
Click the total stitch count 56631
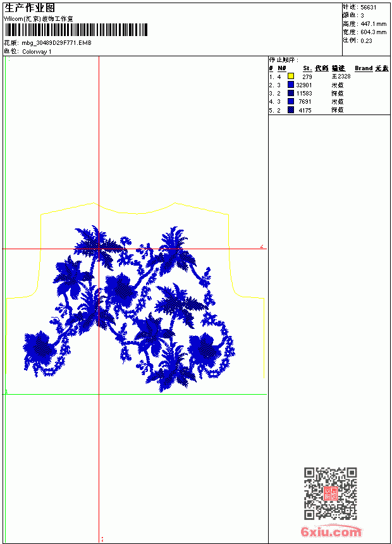(x=369, y=8)
